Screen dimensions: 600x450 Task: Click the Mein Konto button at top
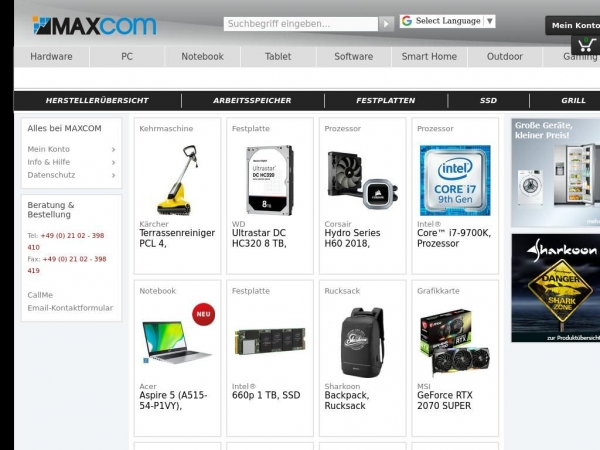pyautogui.click(x=574, y=25)
